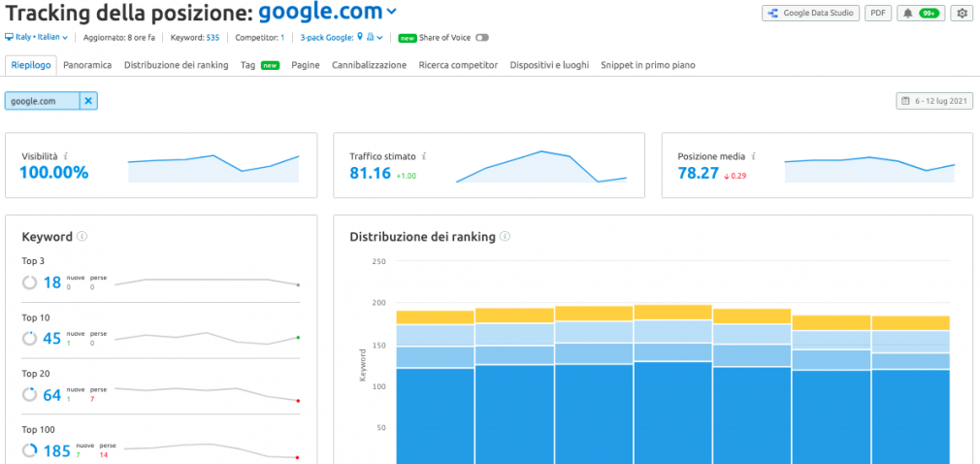Click desktop device icon beside Italy
The width and height of the screenshot is (980, 464).
(9, 37)
